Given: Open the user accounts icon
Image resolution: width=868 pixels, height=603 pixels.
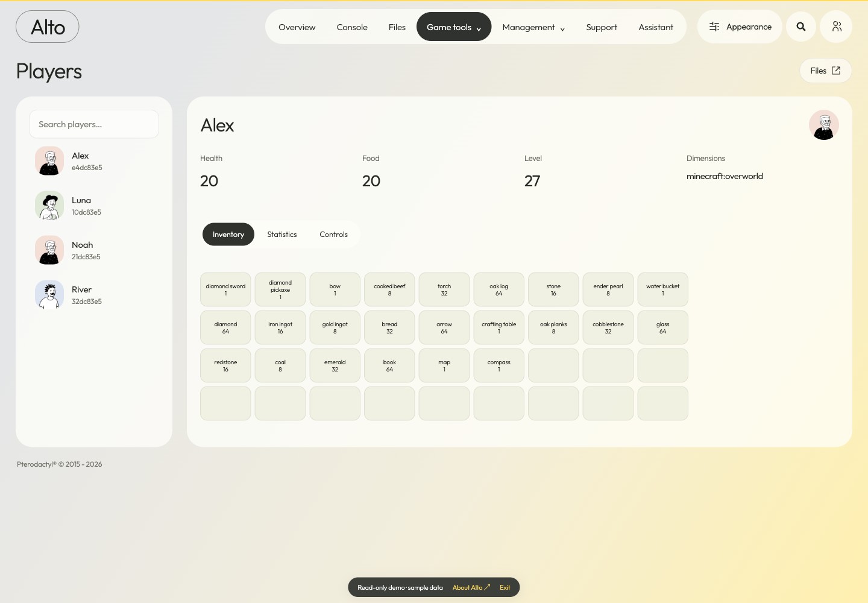Looking at the screenshot, I should point(837,27).
